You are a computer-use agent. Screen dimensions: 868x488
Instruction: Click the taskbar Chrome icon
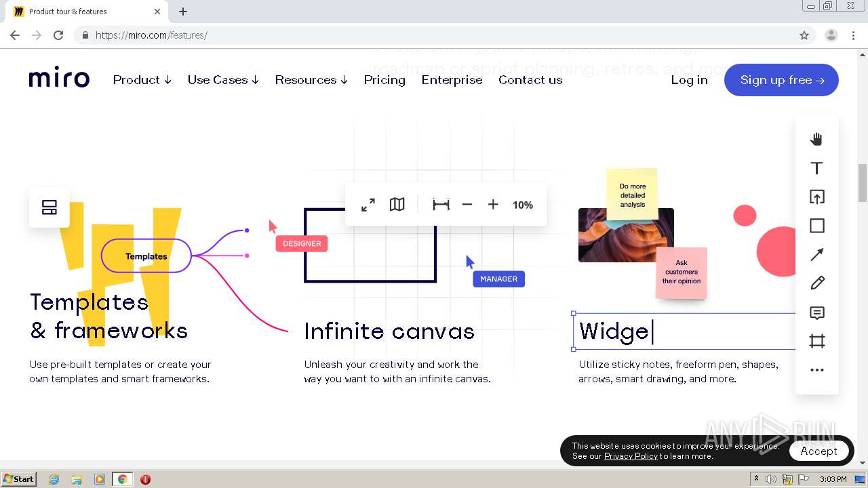point(122,479)
